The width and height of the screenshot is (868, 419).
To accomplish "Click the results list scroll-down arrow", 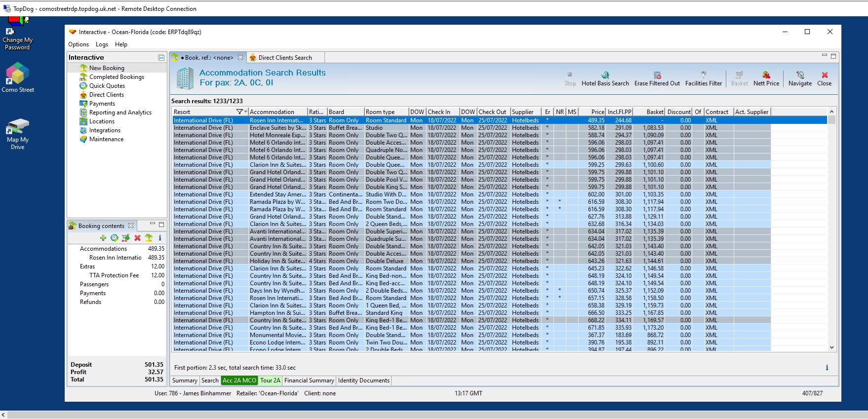I will pyautogui.click(x=831, y=347).
